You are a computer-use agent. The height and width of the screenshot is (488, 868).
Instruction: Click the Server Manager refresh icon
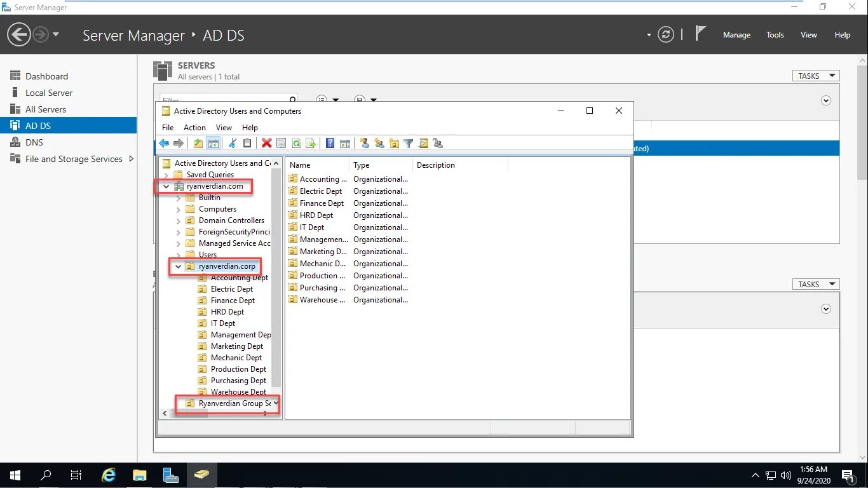[x=666, y=34]
